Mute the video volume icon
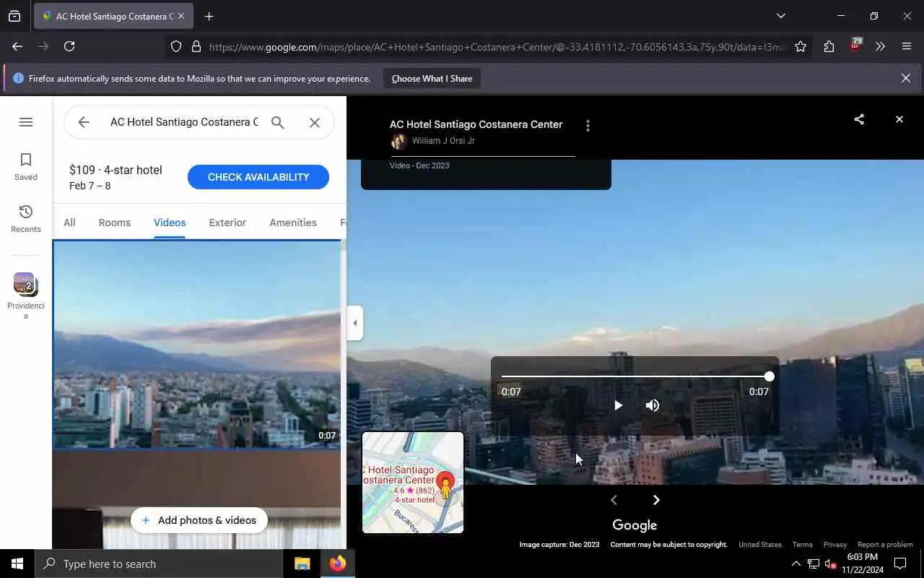This screenshot has width=924, height=578. tap(653, 405)
